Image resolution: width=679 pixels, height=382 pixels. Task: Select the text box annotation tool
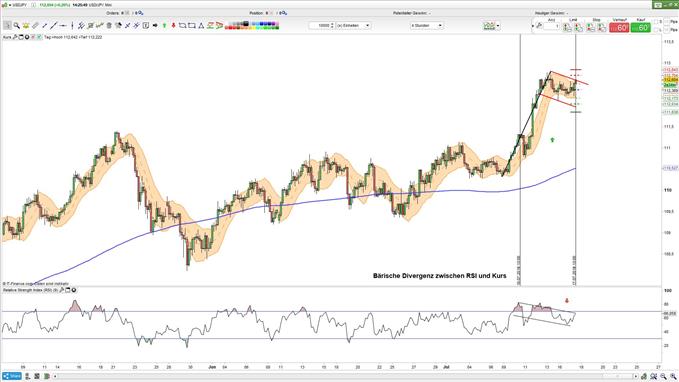click(146, 26)
